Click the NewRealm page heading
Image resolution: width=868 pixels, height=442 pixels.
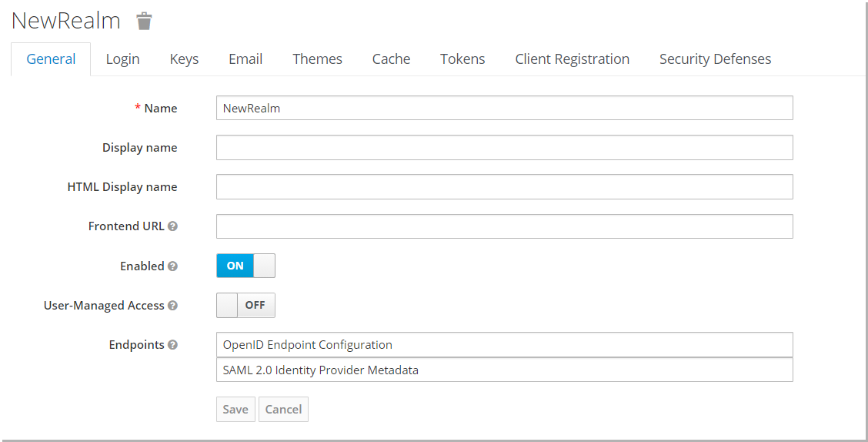click(66, 21)
